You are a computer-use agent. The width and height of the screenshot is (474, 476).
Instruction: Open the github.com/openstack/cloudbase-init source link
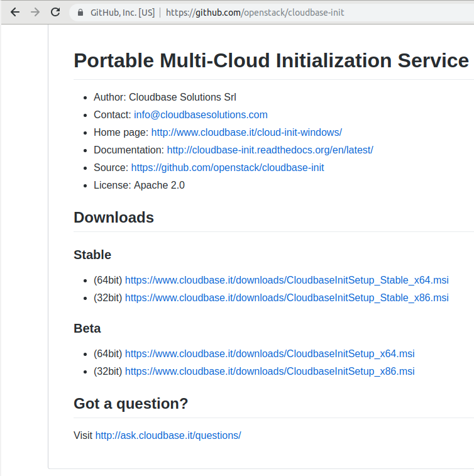click(228, 167)
